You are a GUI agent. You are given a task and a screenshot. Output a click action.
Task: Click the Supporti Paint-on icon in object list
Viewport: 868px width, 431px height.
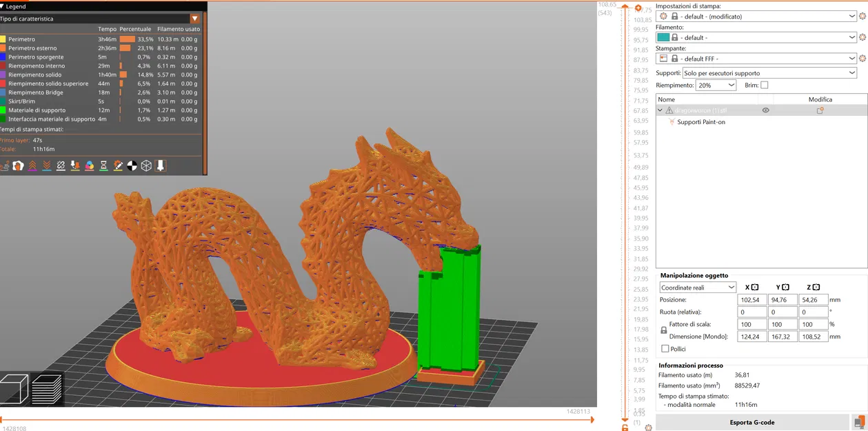click(672, 122)
